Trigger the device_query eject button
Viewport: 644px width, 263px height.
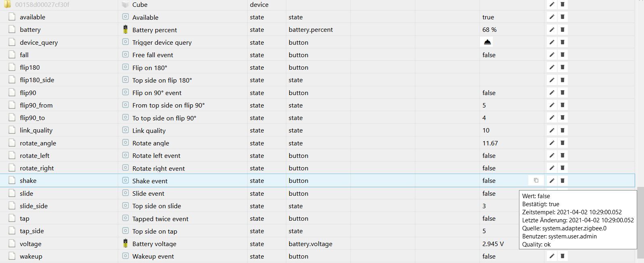pyautogui.click(x=487, y=42)
